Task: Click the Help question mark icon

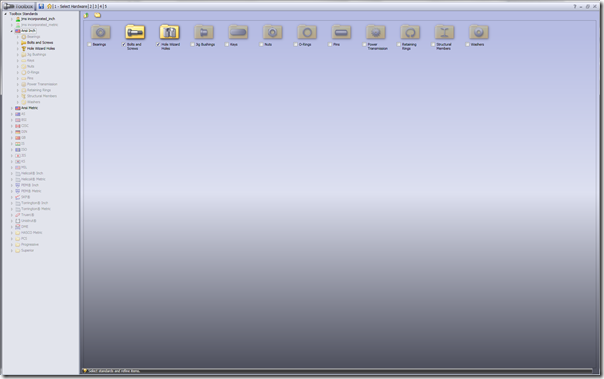Action: [574, 7]
